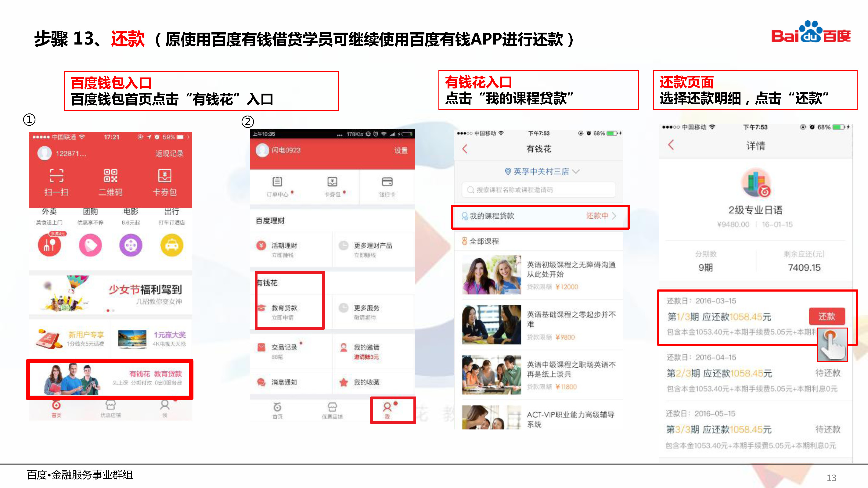868x488 pixels.
Task: Open the 二维码 QR code icon
Action: pos(110,176)
